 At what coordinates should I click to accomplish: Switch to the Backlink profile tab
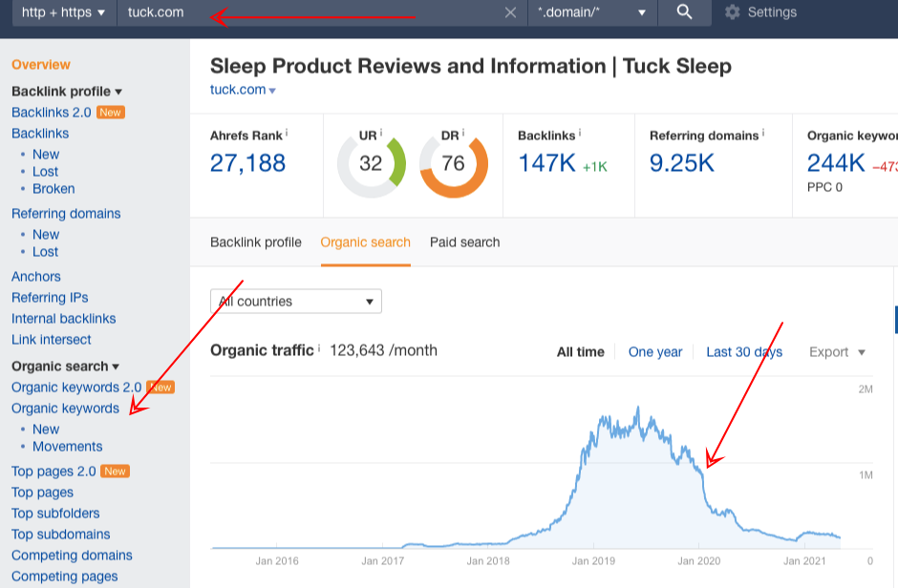255,242
